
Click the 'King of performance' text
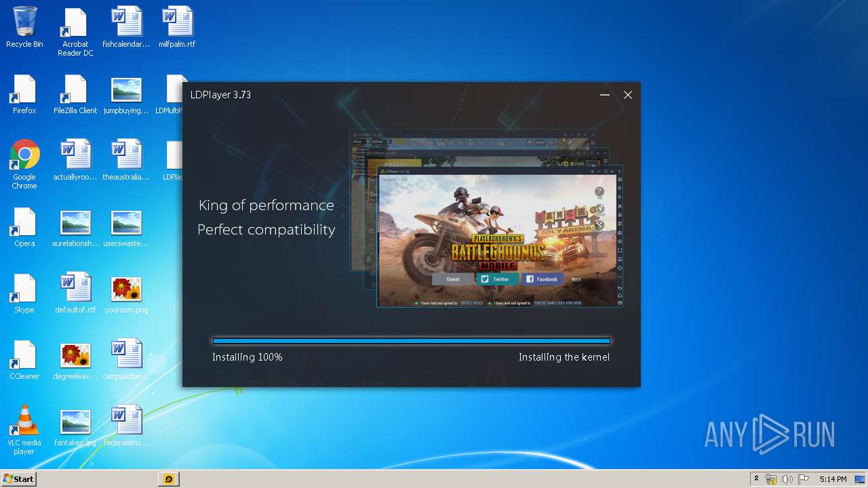click(267, 205)
